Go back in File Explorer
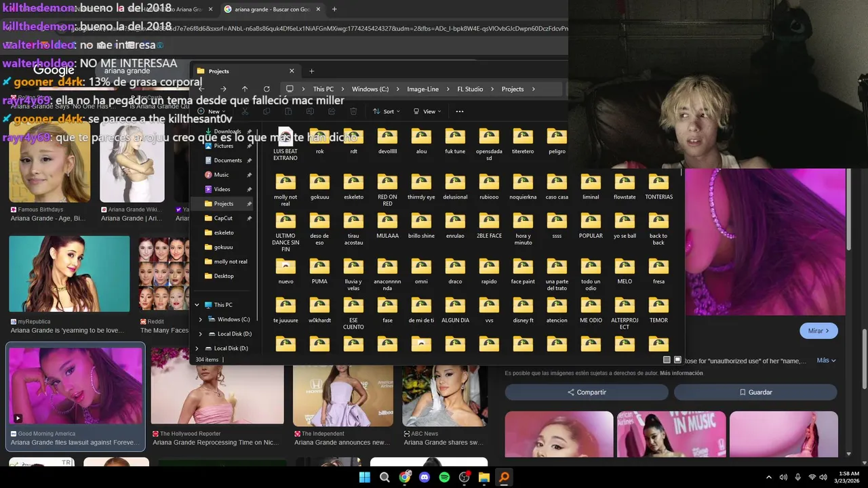Viewport: 868px width, 488px height. [201, 89]
